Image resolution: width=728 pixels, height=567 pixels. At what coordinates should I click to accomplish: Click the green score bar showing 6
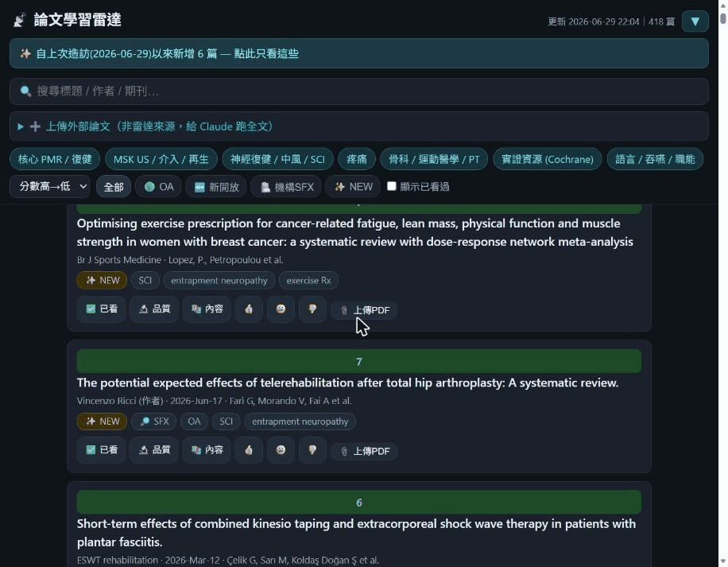tap(359, 503)
